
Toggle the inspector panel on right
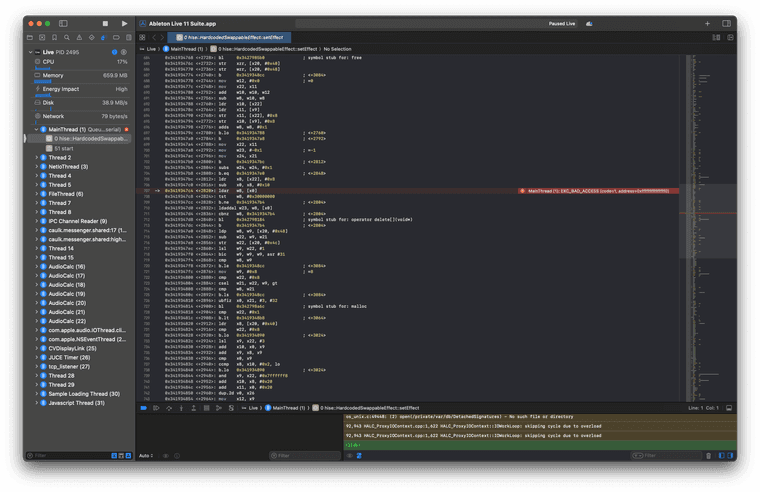(x=726, y=23)
